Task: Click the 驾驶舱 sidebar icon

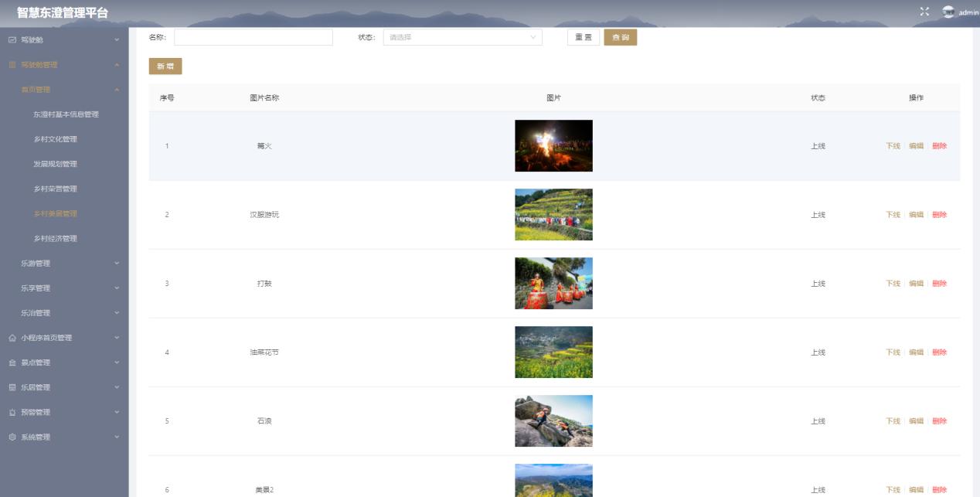Action: [x=12, y=39]
